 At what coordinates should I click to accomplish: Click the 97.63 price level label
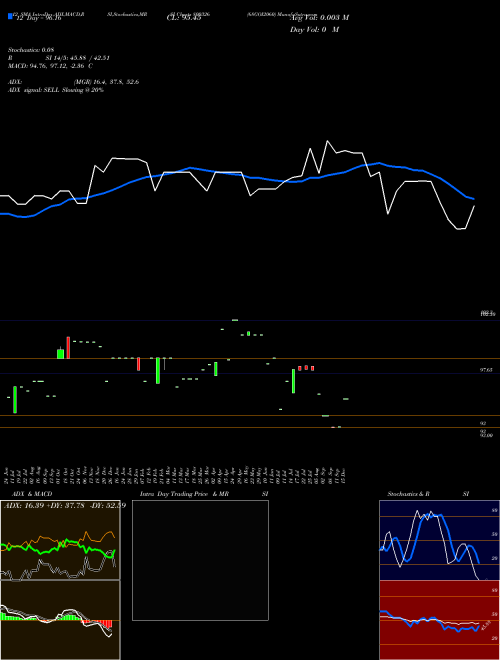coord(486,370)
